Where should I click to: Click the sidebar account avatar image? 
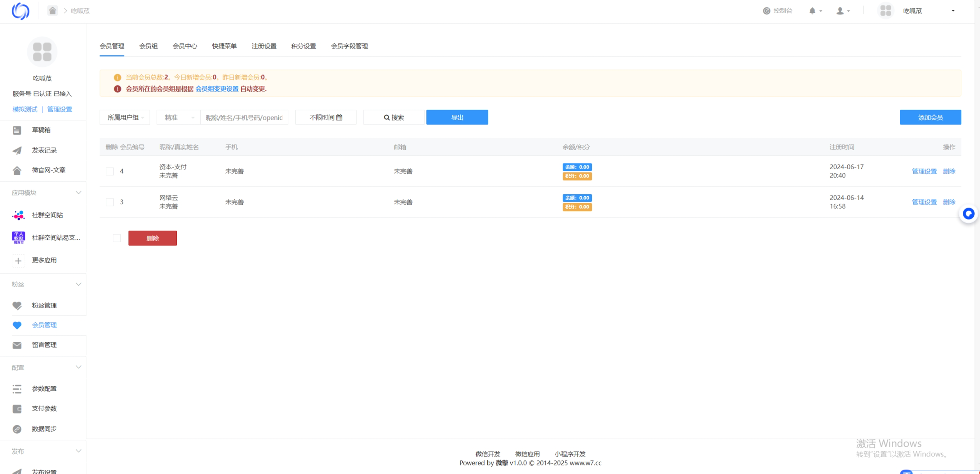[42, 52]
